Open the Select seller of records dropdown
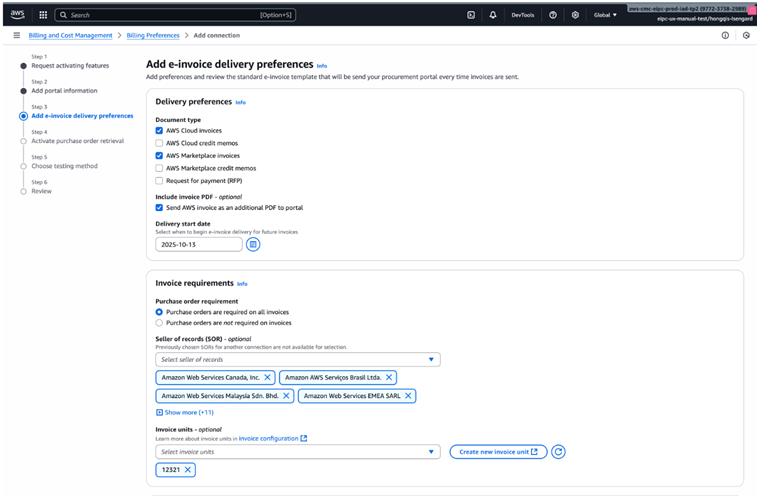Viewport: 757px width, 496px height. point(297,360)
